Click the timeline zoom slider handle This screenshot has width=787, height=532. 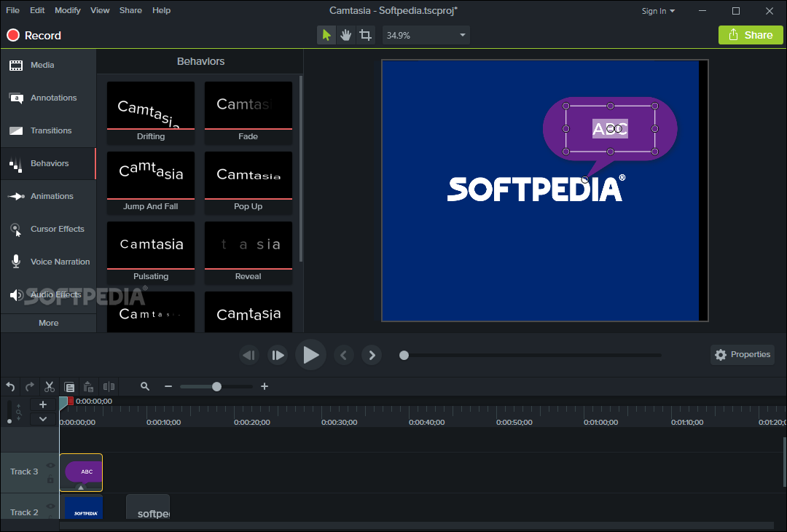pyautogui.click(x=216, y=387)
